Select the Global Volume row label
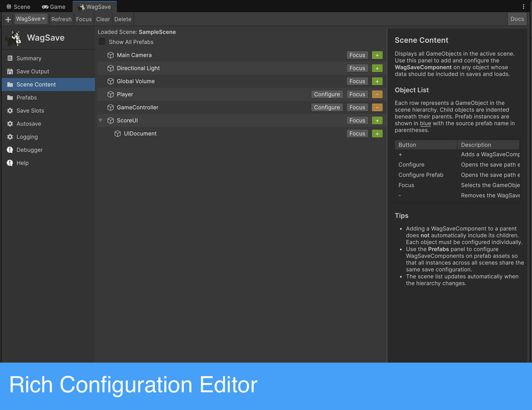This screenshot has width=532, height=410. pyautogui.click(x=136, y=81)
